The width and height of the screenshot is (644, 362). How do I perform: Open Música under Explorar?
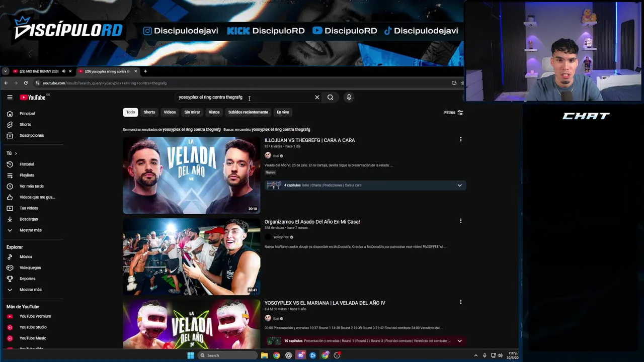26,257
